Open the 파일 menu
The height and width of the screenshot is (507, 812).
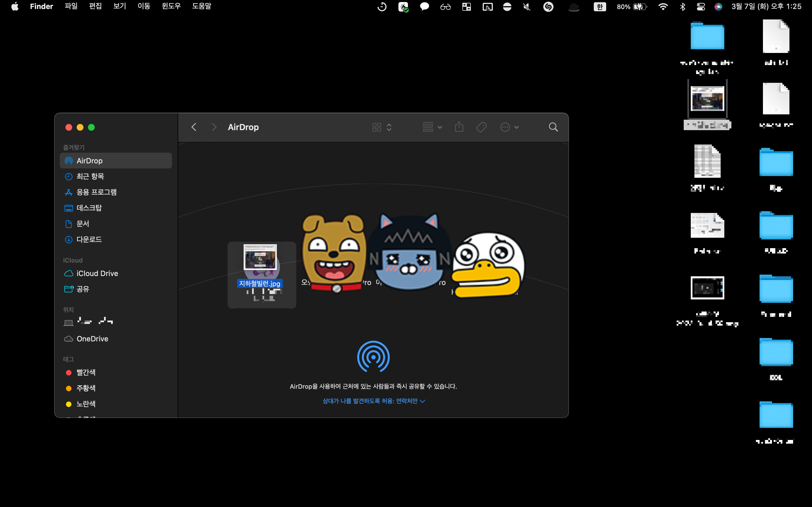(71, 6)
